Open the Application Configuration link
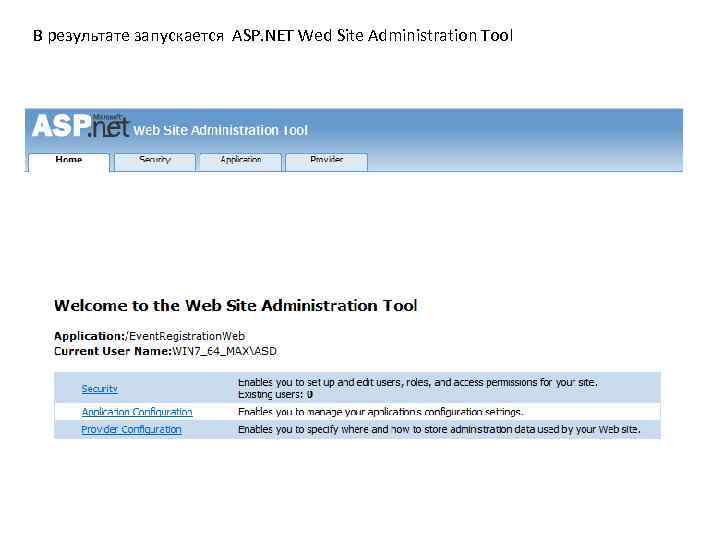720x540 pixels. [x=137, y=411]
